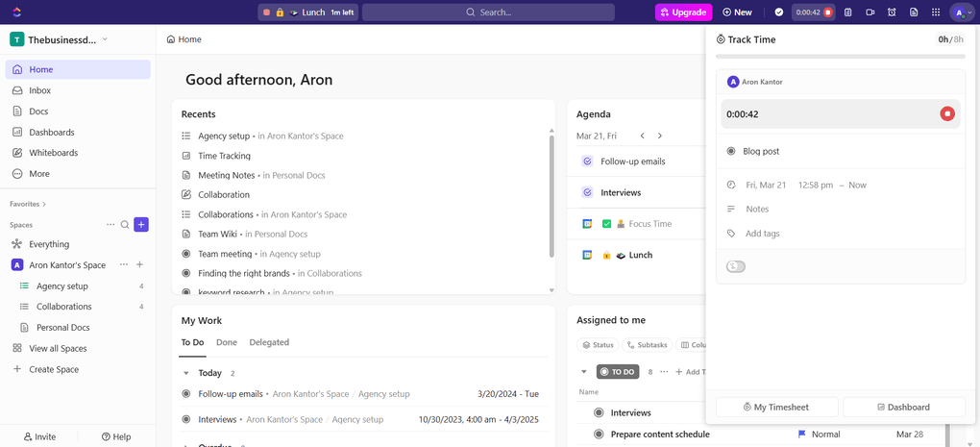The width and height of the screenshot is (980, 447).
Task: Switch to the Delegated tab
Action: coord(269,342)
